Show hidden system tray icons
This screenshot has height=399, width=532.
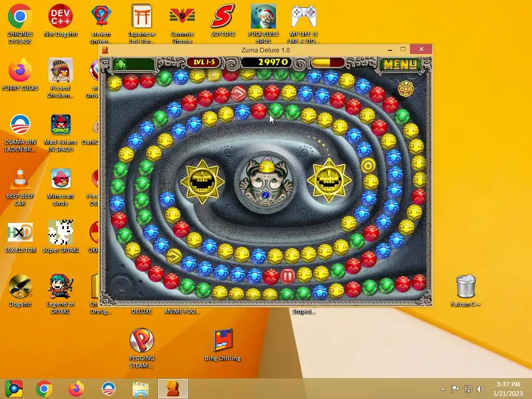(x=443, y=389)
